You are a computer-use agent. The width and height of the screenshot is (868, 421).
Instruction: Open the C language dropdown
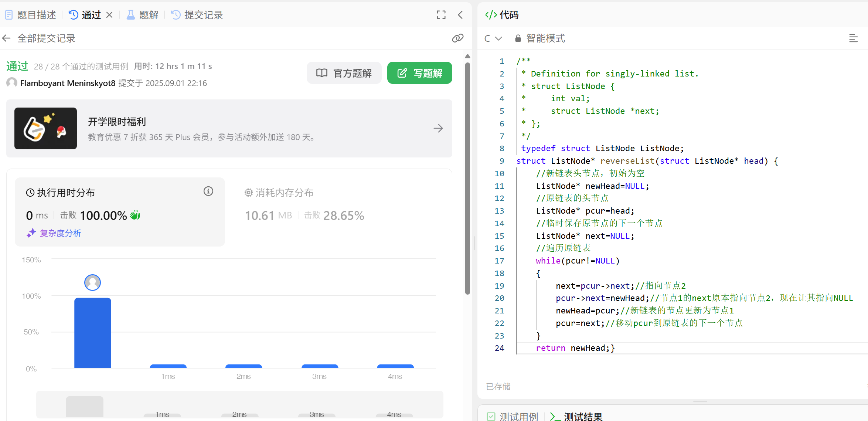click(493, 38)
